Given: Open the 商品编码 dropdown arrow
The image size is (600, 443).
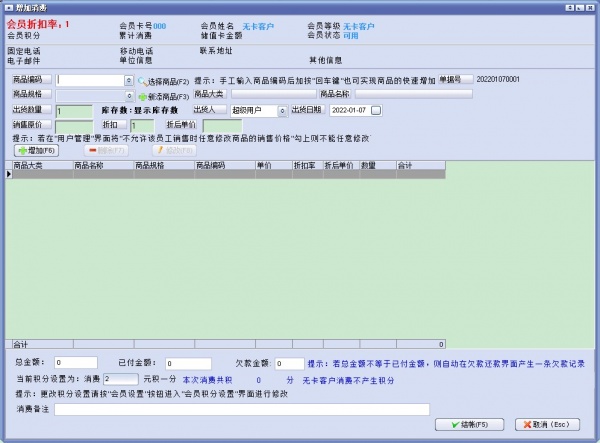Looking at the screenshot, I should click(129, 80).
